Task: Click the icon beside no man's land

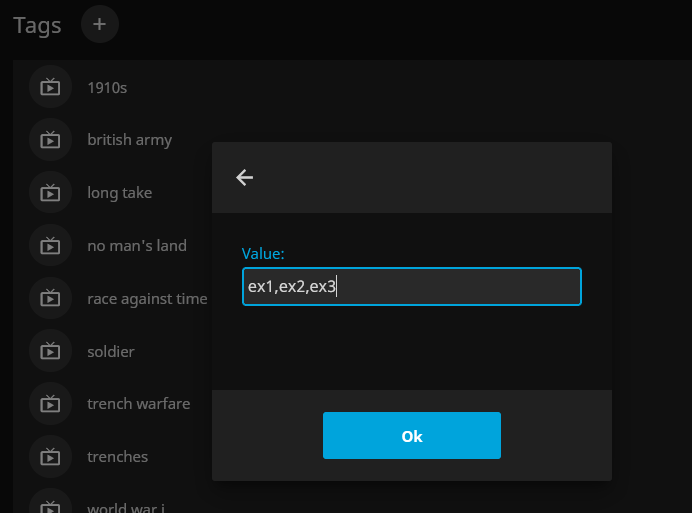Action: (x=50, y=245)
